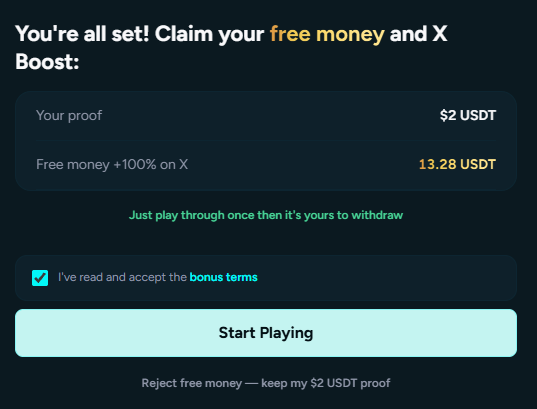Click the "Claim your" words in heading

click(x=209, y=34)
